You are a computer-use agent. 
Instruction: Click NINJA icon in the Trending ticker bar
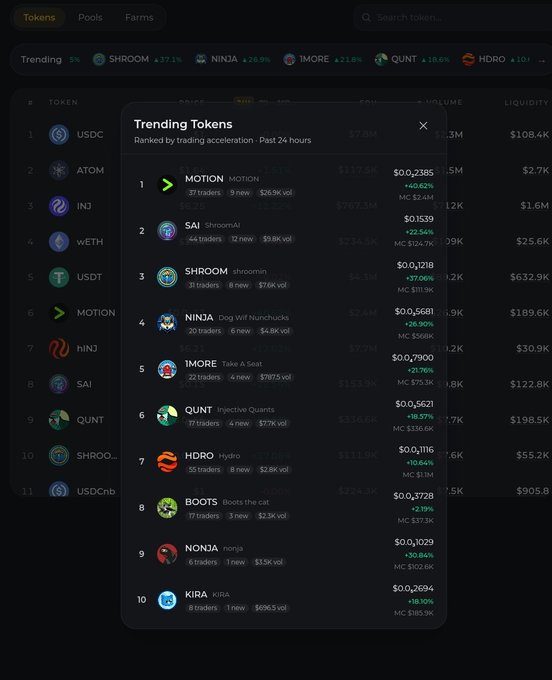coord(201,59)
